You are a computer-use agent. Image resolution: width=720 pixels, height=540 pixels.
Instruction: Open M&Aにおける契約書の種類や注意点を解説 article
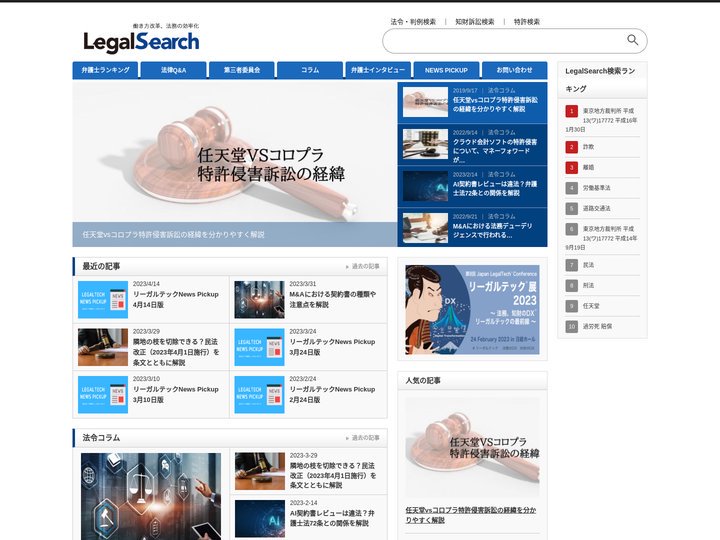[332, 299]
